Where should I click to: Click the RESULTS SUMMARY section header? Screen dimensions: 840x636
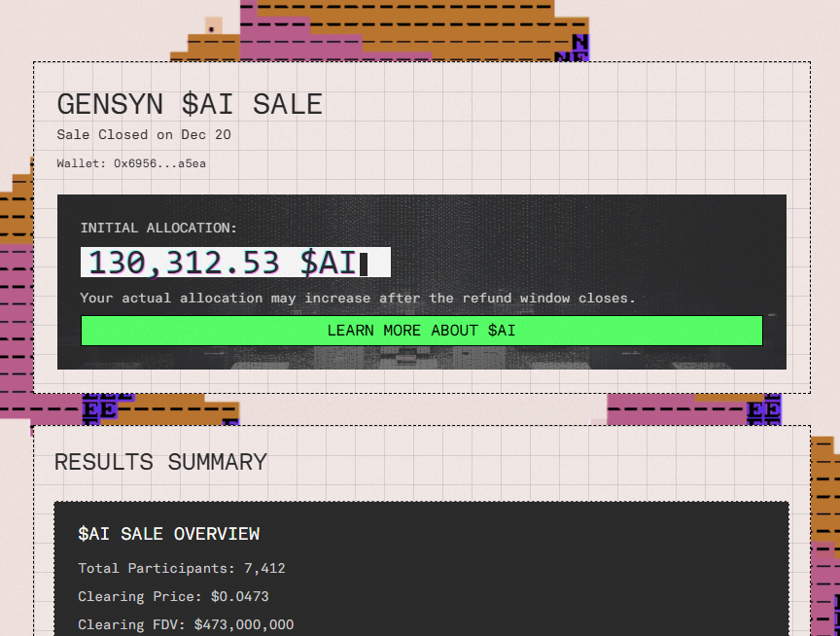[x=161, y=462]
